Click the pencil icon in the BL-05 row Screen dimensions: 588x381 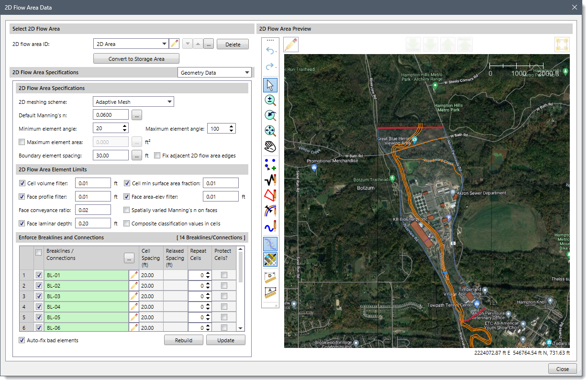pos(134,317)
